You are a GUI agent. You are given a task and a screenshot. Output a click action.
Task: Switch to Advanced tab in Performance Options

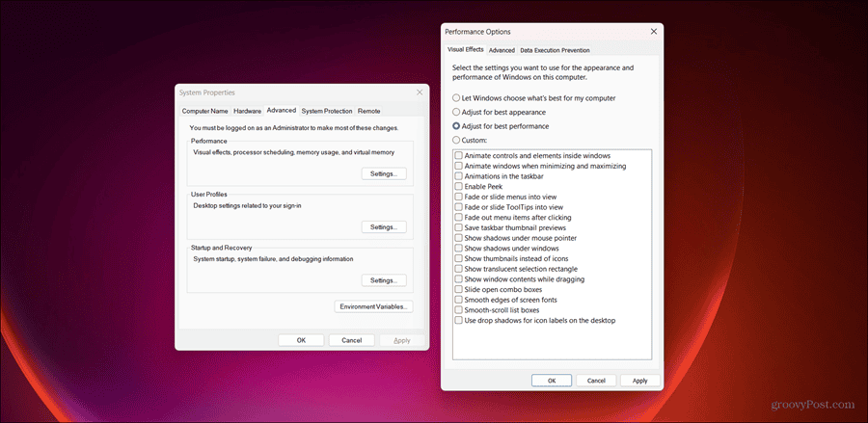pos(502,50)
